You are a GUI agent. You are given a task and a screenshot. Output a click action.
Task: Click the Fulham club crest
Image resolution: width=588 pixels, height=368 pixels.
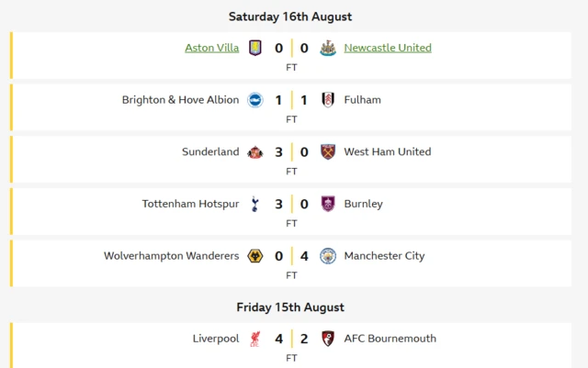click(328, 100)
